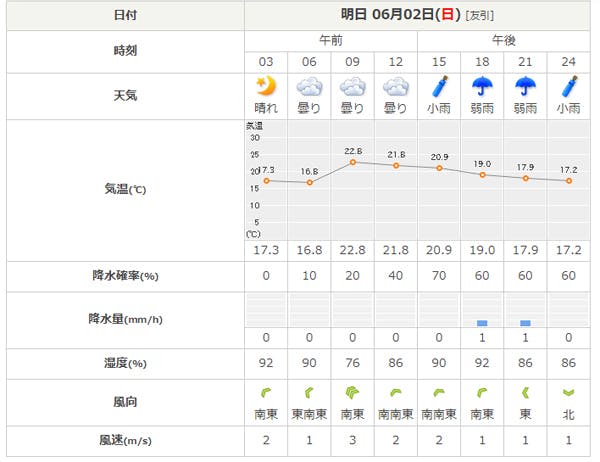Screen dimensions: 600x462
Task: Select the 16.8 point on temperature graph
Action: [309, 182]
